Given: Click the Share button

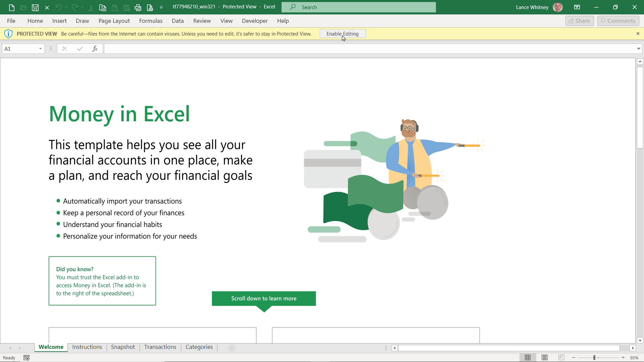Looking at the screenshot, I should tap(580, 21).
